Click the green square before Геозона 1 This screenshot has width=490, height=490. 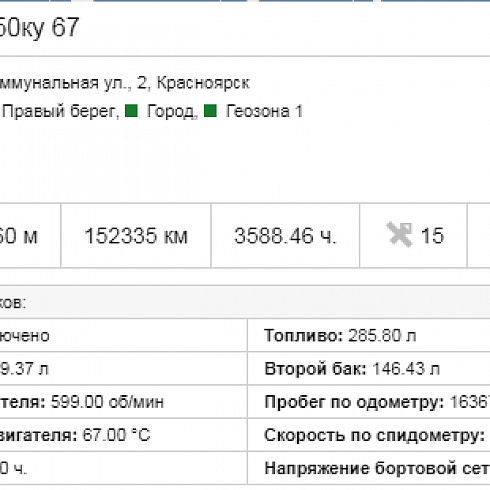210,111
